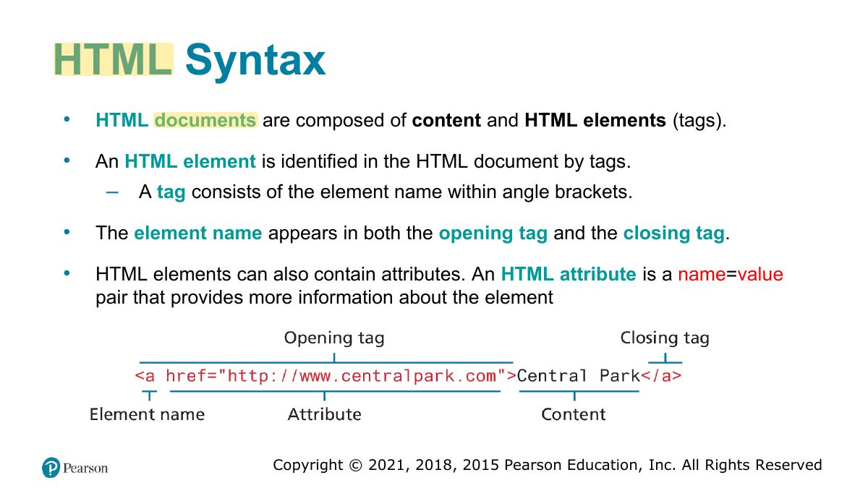Image resolution: width=868 pixels, height=488 pixels.
Task: Click the highlighted 'HTML' title word
Action: pos(114,59)
